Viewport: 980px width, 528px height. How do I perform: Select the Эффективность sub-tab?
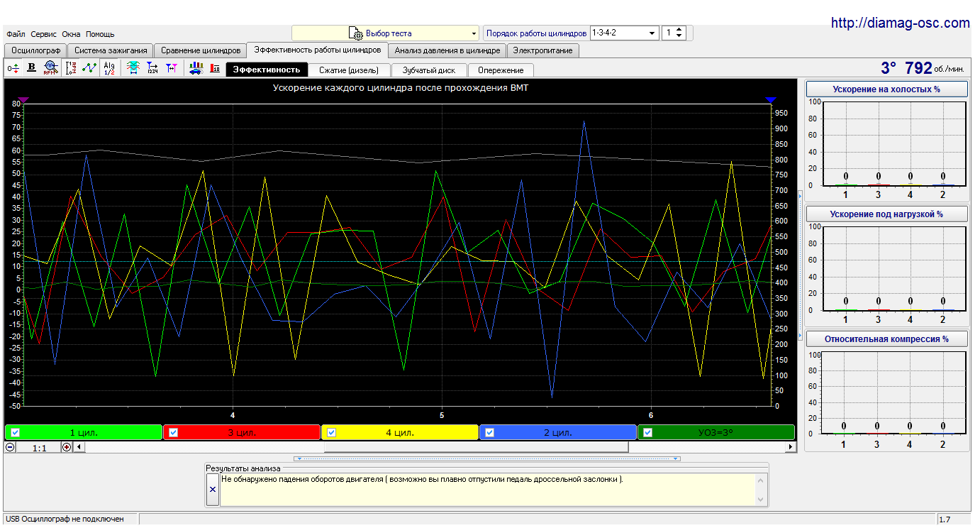(267, 70)
